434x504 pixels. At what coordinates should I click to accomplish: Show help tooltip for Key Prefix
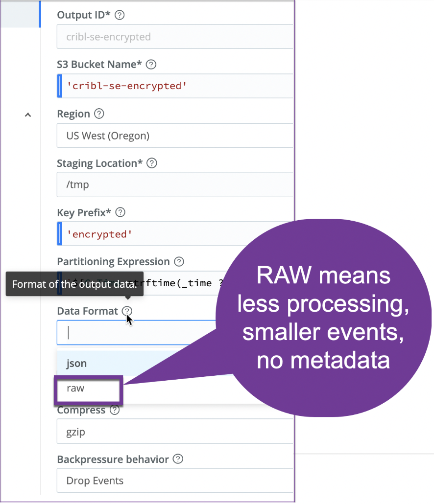click(120, 212)
